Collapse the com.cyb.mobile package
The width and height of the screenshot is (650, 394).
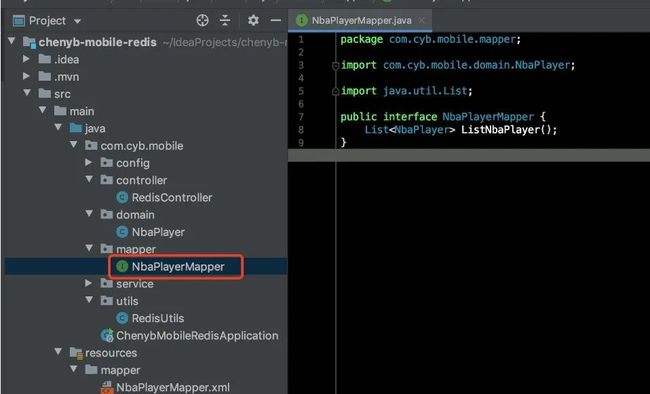74,145
